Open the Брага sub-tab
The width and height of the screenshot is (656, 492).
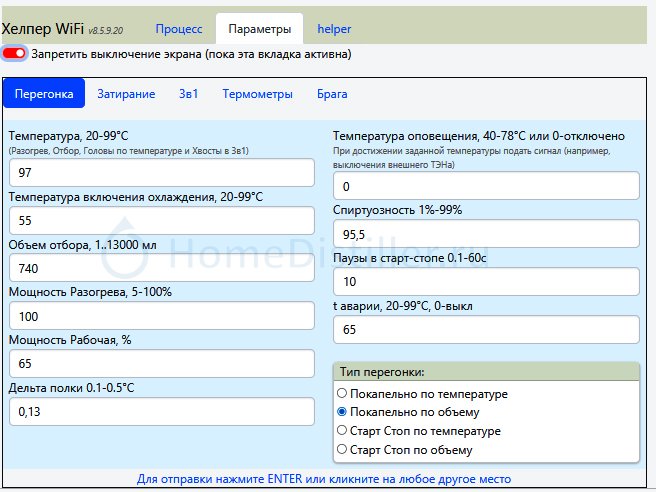point(332,94)
